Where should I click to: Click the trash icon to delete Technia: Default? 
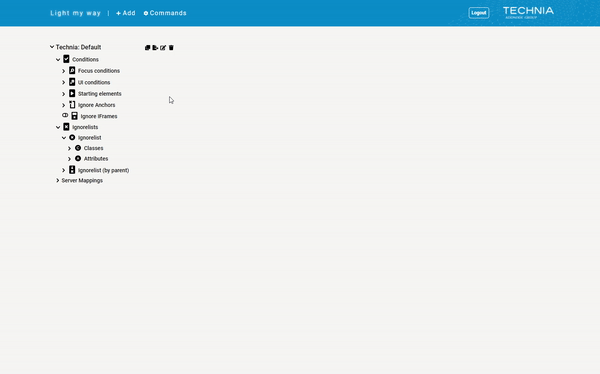(171, 47)
